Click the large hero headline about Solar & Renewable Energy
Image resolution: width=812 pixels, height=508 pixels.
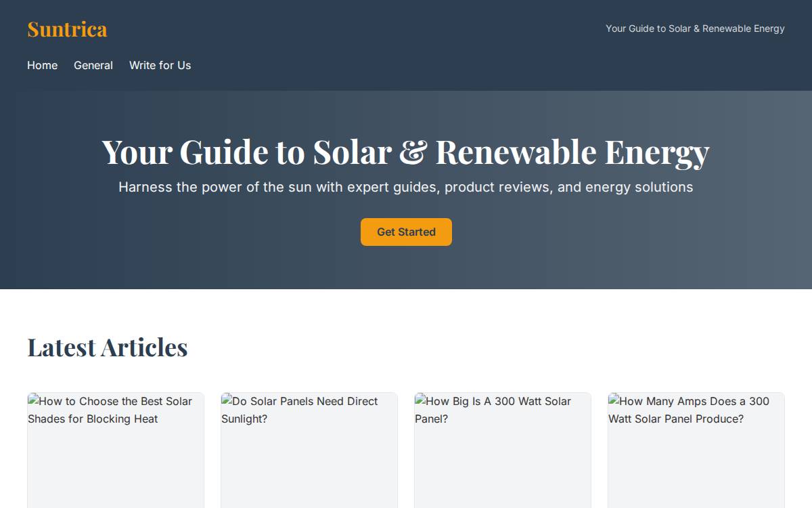(x=406, y=152)
